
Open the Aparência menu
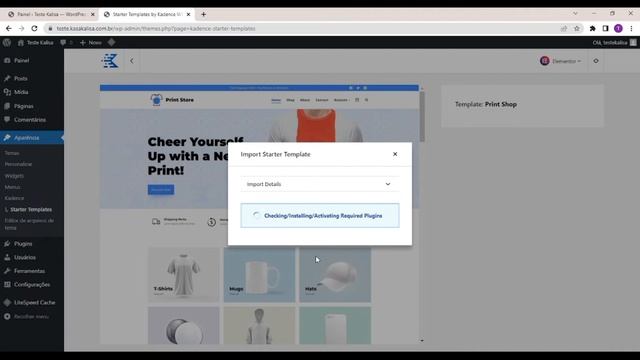point(32,138)
